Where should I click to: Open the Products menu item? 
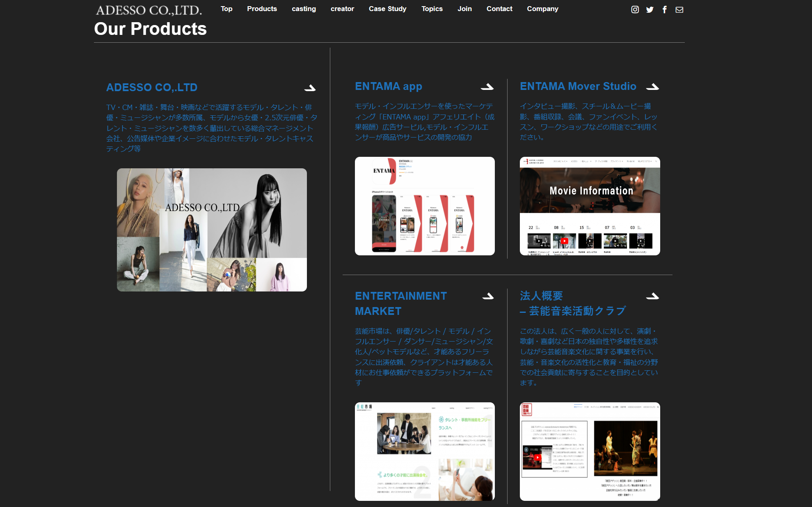[262, 9]
